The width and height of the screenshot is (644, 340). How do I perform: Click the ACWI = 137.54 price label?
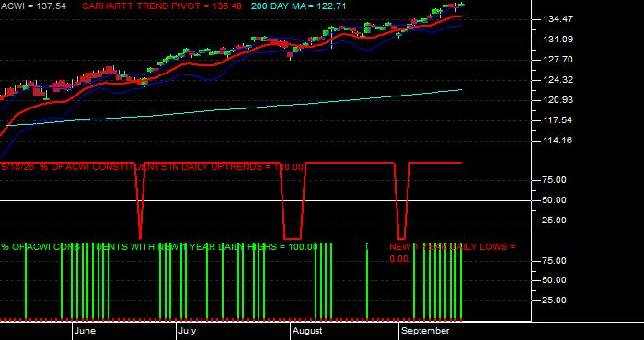point(33,6)
